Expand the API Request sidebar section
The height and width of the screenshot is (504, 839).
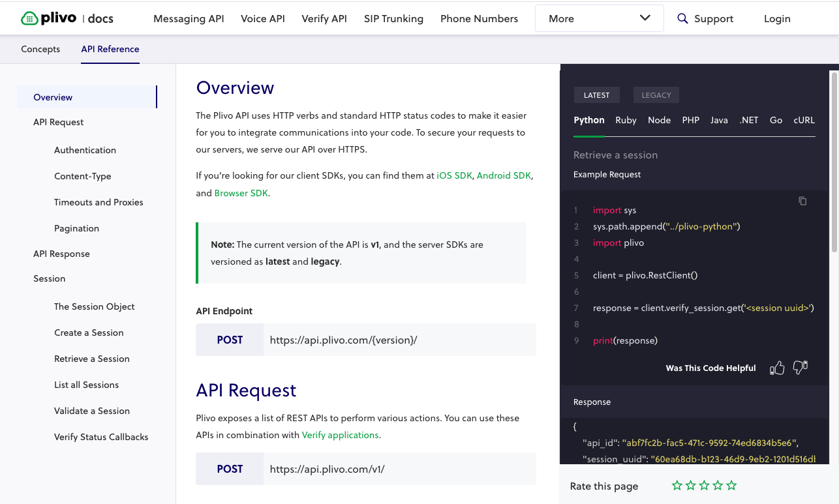59,122
